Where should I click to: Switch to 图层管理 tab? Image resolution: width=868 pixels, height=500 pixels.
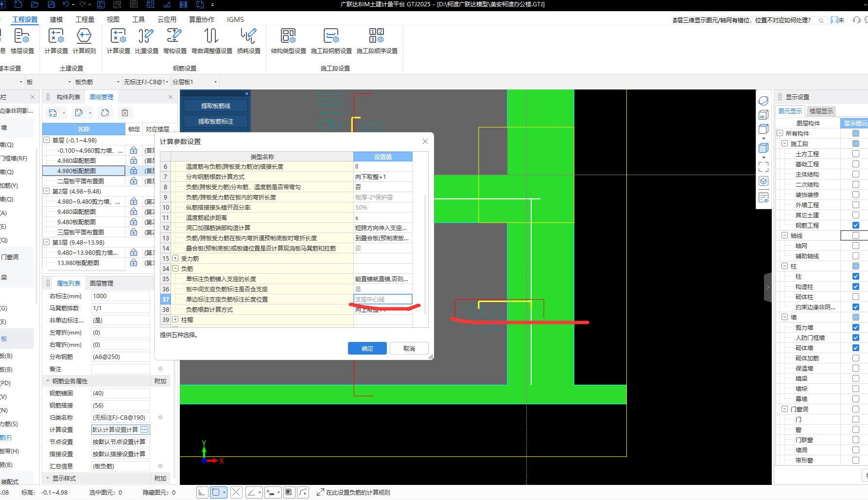pos(102,283)
